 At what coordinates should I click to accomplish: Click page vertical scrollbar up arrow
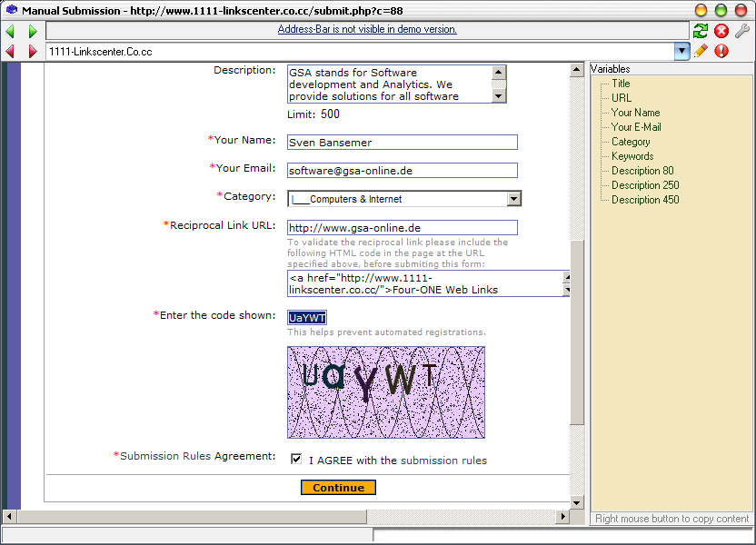click(x=577, y=69)
